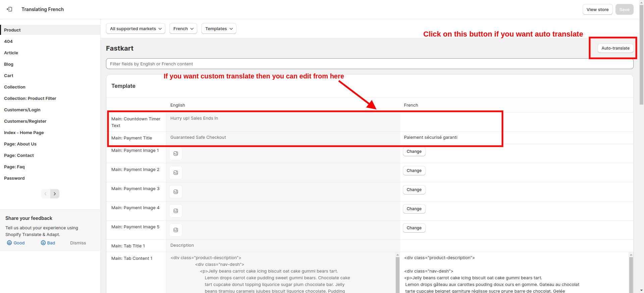Select Page: About Us in sidebar

pyautogui.click(x=50, y=144)
